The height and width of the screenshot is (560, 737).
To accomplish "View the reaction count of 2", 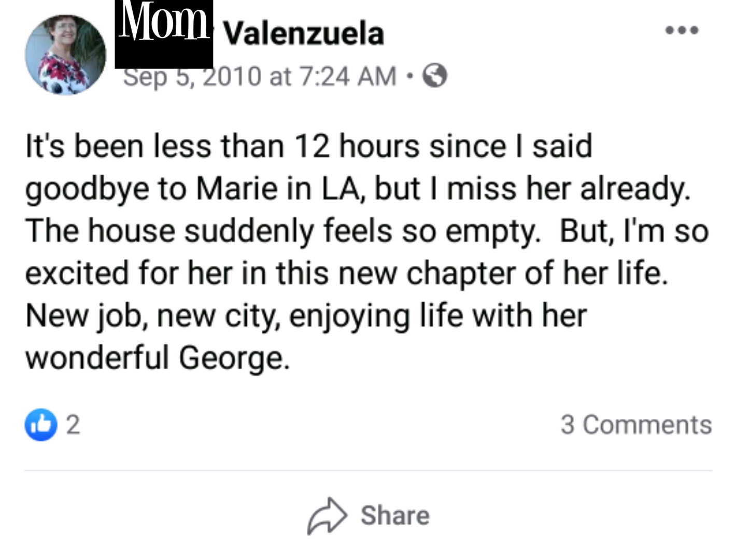I will [x=73, y=425].
